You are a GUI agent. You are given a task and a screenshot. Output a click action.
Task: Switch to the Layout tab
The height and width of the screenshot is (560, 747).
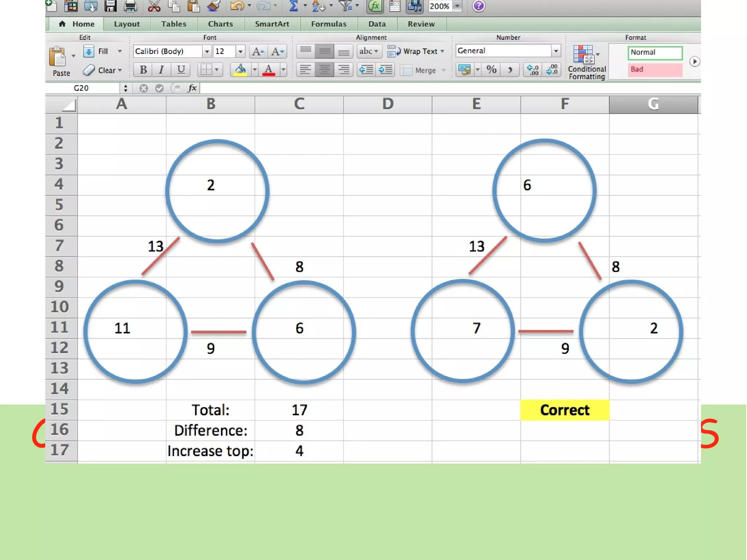pos(127,24)
